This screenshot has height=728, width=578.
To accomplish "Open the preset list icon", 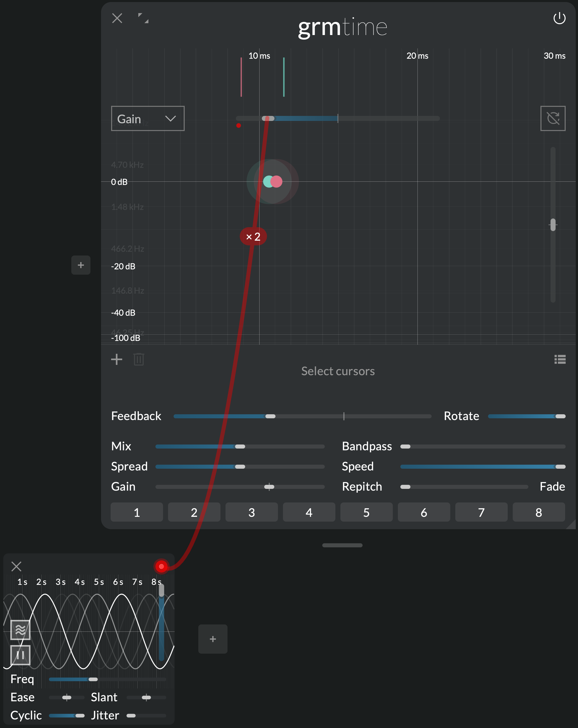I will click(560, 359).
